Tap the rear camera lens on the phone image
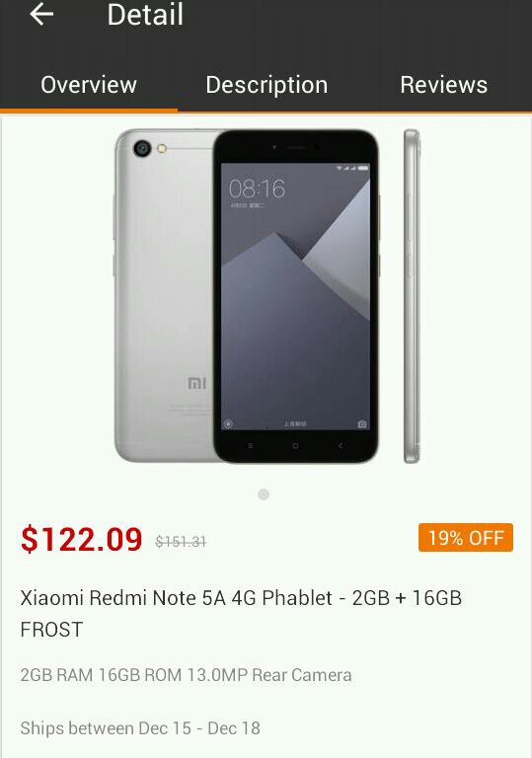Screen dimensions: 532x758 coord(142,148)
